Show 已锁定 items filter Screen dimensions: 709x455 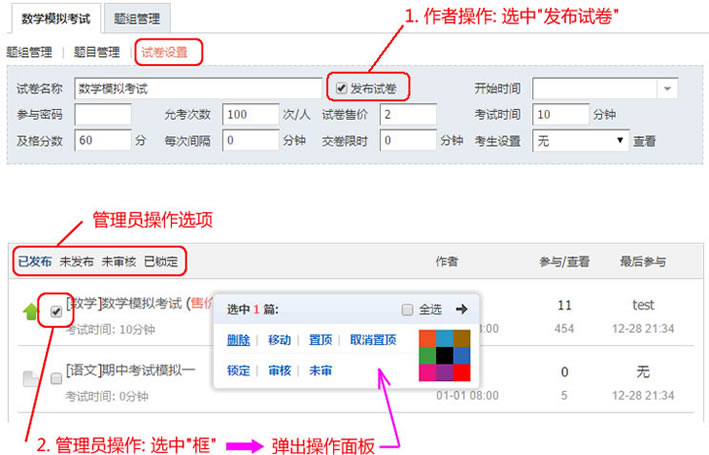161,262
